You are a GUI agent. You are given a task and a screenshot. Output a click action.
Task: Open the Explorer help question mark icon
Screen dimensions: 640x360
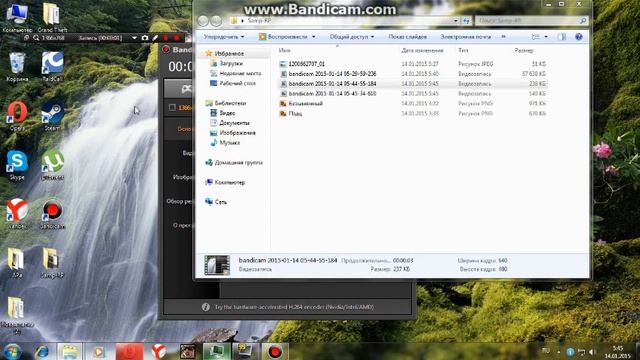pyautogui.click(x=578, y=37)
